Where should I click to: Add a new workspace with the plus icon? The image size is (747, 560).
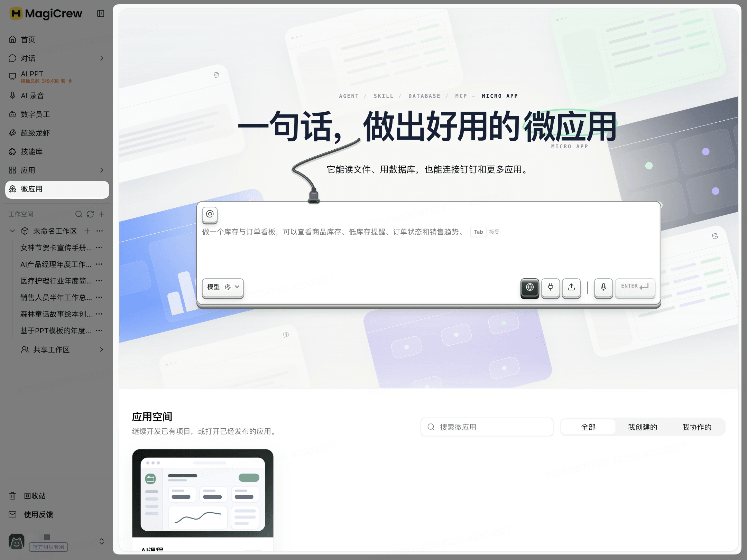pyautogui.click(x=102, y=214)
